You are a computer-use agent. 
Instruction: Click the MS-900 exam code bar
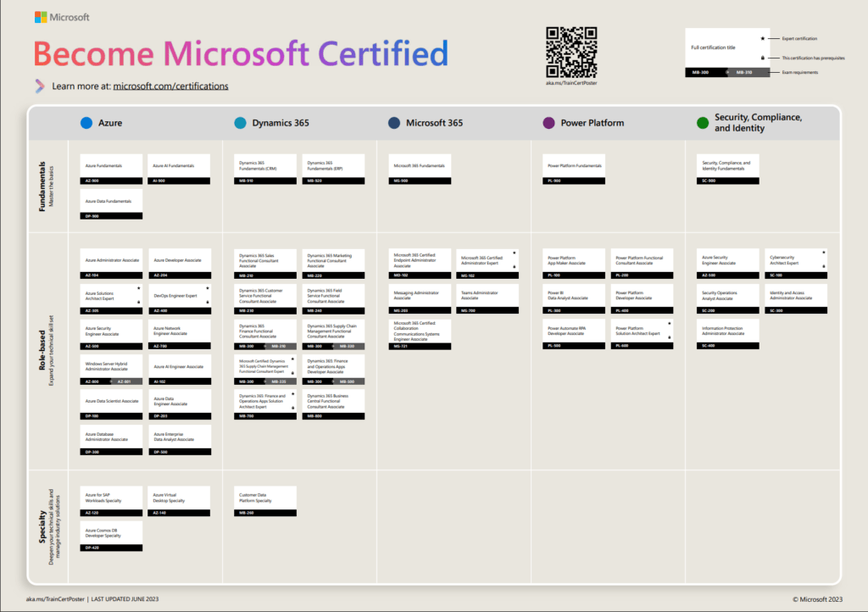[x=420, y=181]
